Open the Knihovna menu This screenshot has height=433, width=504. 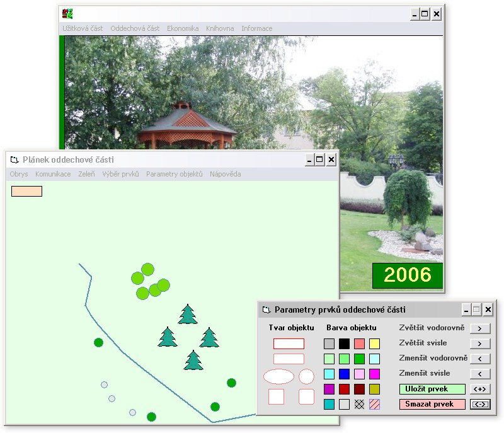220,28
